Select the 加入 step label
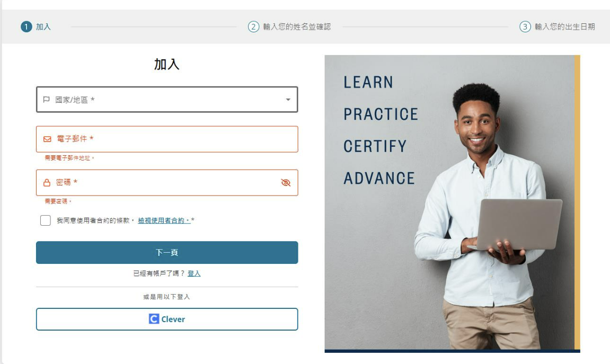 click(x=43, y=27)
